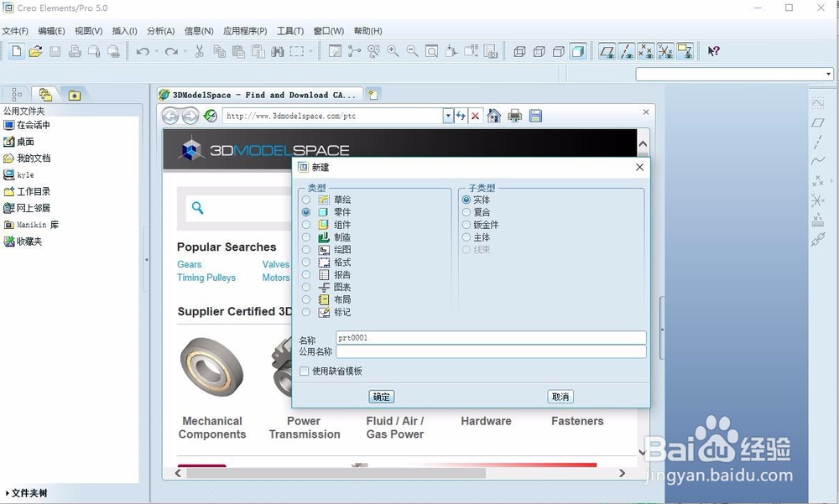Open the 编辑(E) menu
Viewport: 839px width, 504px height.
51,31
